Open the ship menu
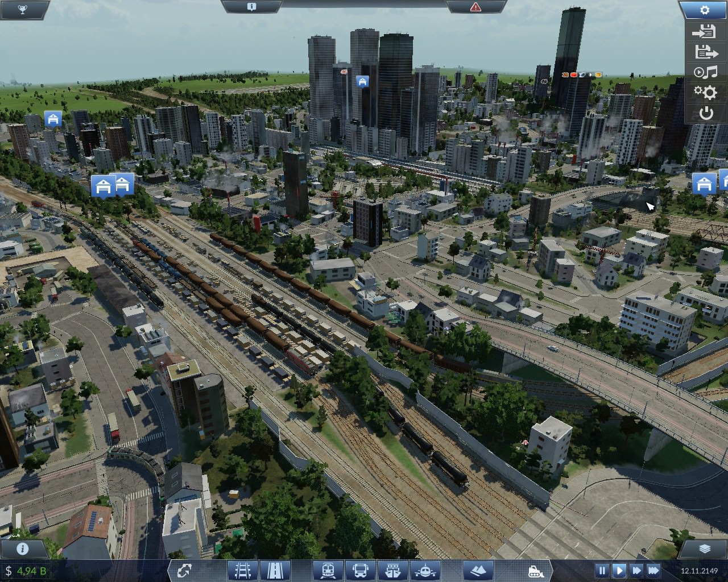Screen dimensions: 728x582 pyautogui.click(x=393, y=570)
